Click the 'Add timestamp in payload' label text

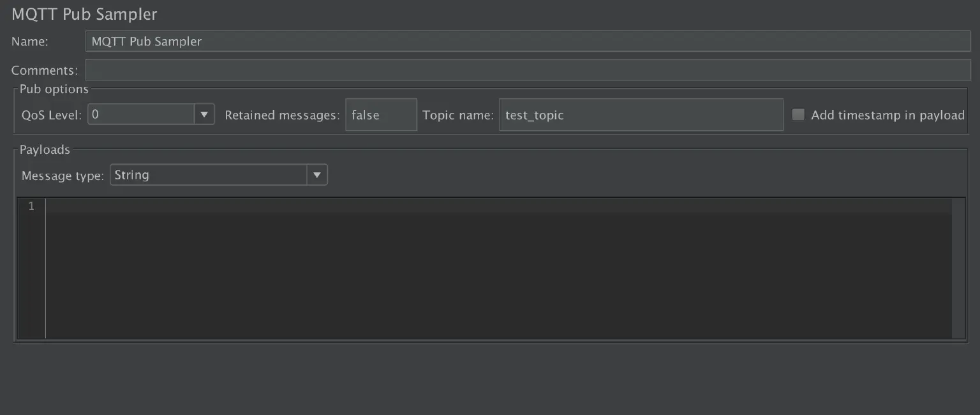[x=887, y=115]
